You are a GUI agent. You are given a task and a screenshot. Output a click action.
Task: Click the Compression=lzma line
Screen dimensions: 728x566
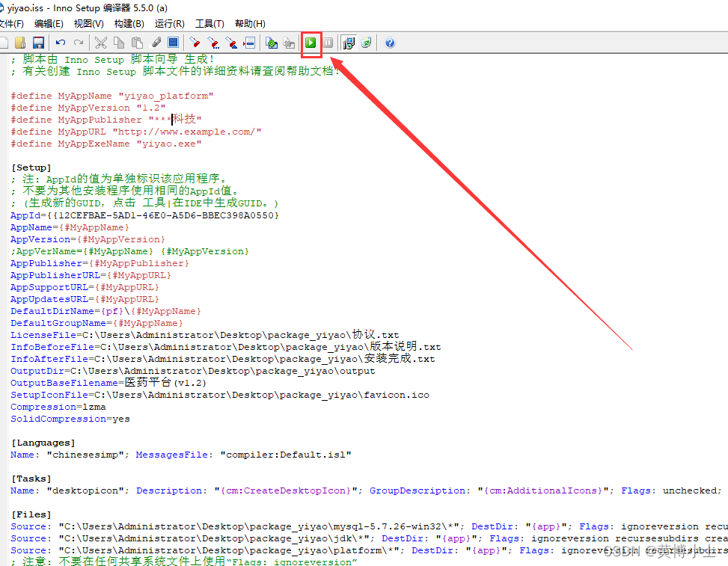(x=58, y=407)
